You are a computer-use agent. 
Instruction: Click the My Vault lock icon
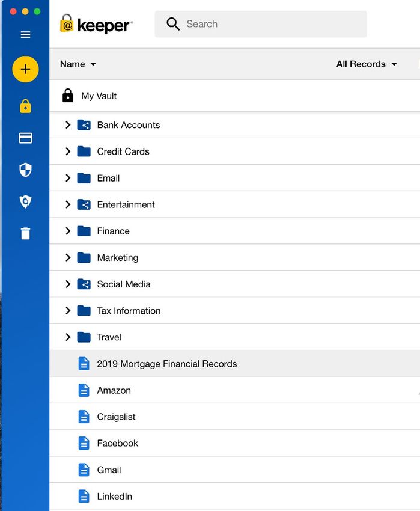[x=68, y=96]
